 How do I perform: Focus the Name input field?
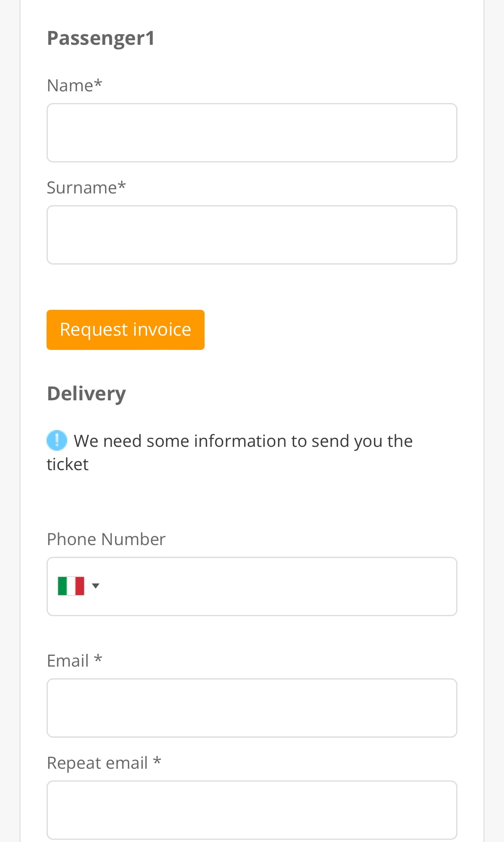tap(252, 133)
